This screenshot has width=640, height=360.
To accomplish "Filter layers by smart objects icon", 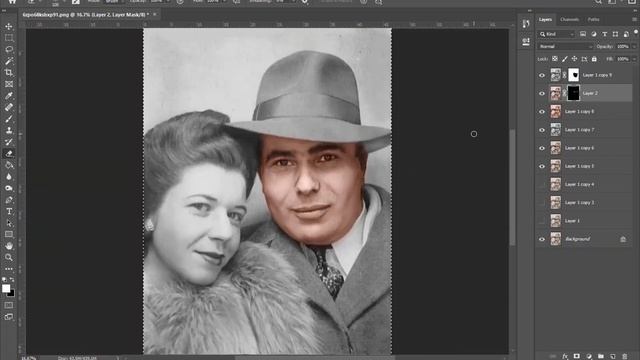I will pos(626,34).
